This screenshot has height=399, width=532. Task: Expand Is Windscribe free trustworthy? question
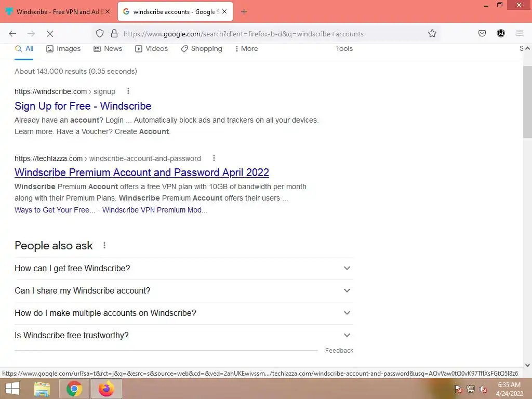(184, 336)
